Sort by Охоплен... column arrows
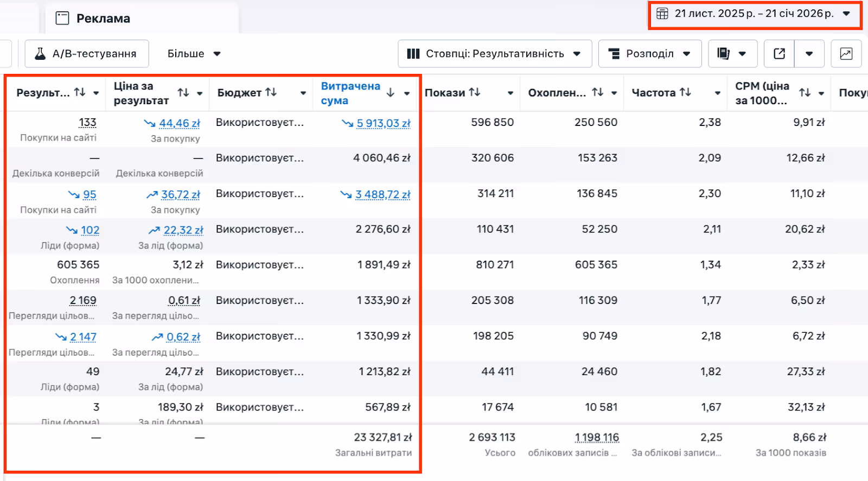 pos(598,92)
